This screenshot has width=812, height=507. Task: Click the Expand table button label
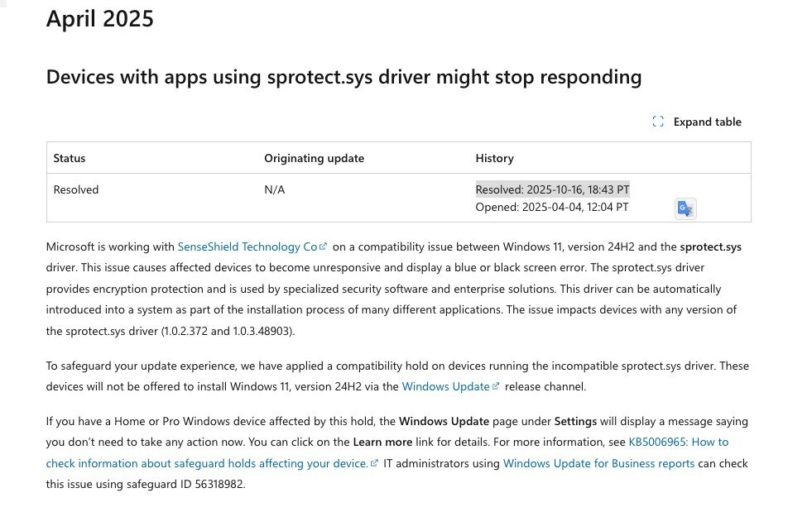point(708,122)
